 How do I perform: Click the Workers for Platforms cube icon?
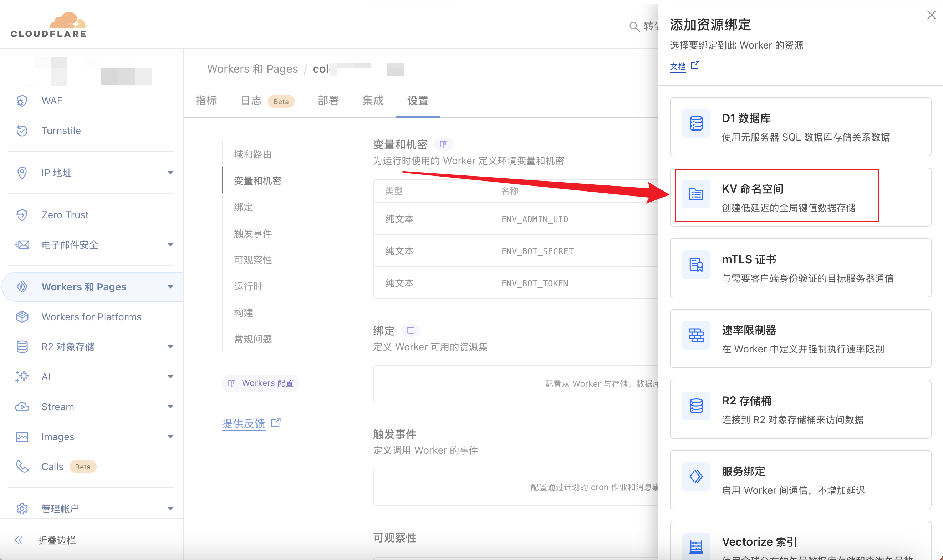(22, 317)
